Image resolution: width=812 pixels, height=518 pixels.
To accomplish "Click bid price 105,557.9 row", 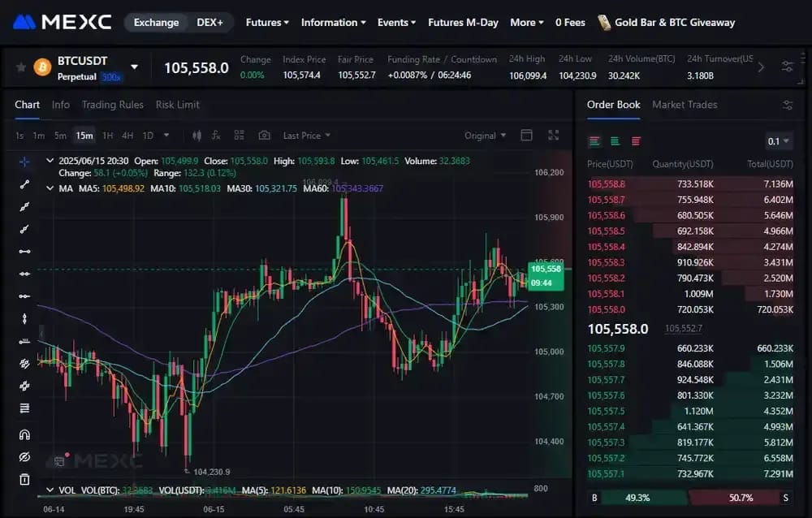I will pos(690,348).
